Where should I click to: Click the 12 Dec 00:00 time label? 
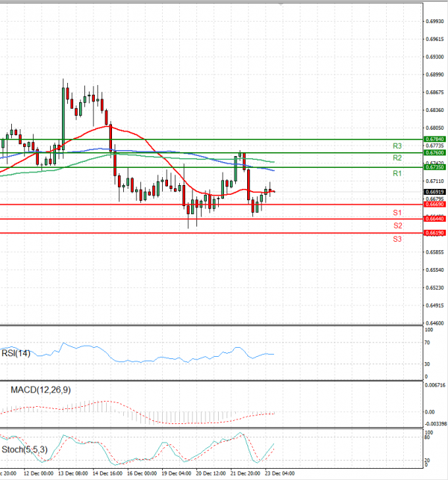[38, 473]
